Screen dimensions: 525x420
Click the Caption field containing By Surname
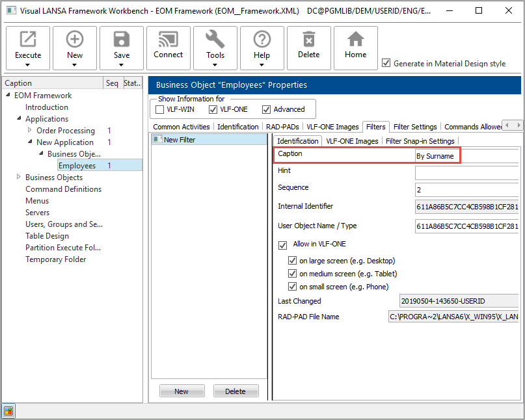pyautogui.click(x=465, y=156)
